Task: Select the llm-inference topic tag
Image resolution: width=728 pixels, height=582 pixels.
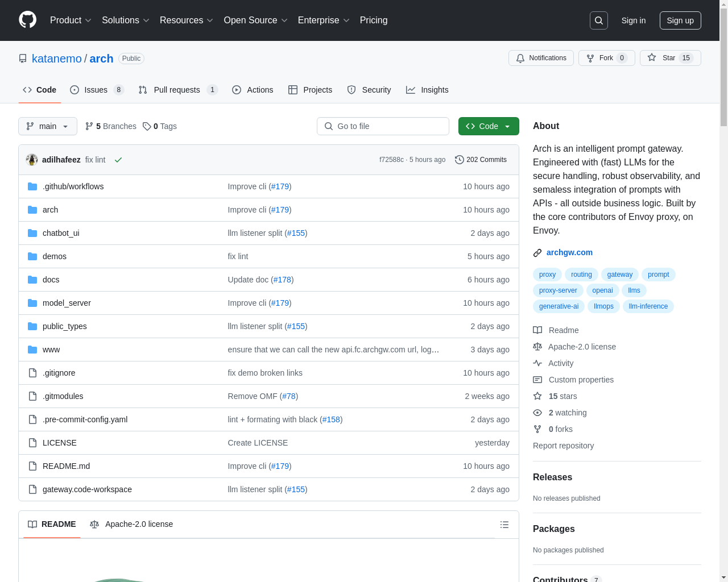Action: point(648,306)
